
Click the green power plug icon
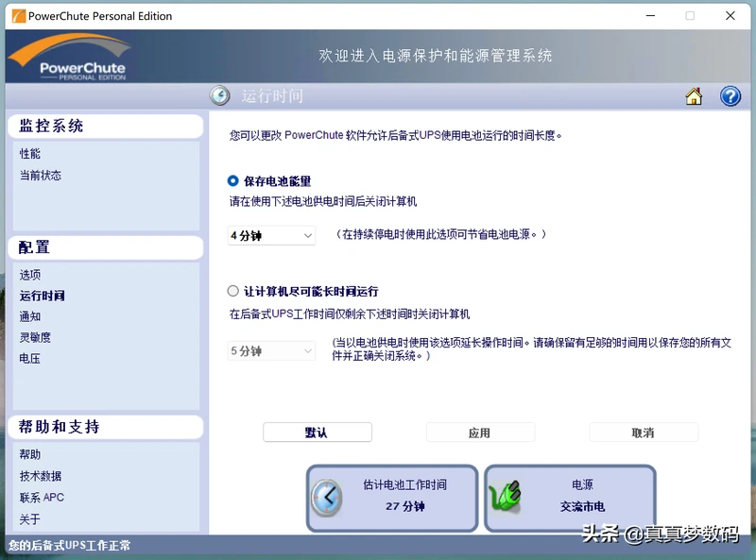[x=505, y=497]
